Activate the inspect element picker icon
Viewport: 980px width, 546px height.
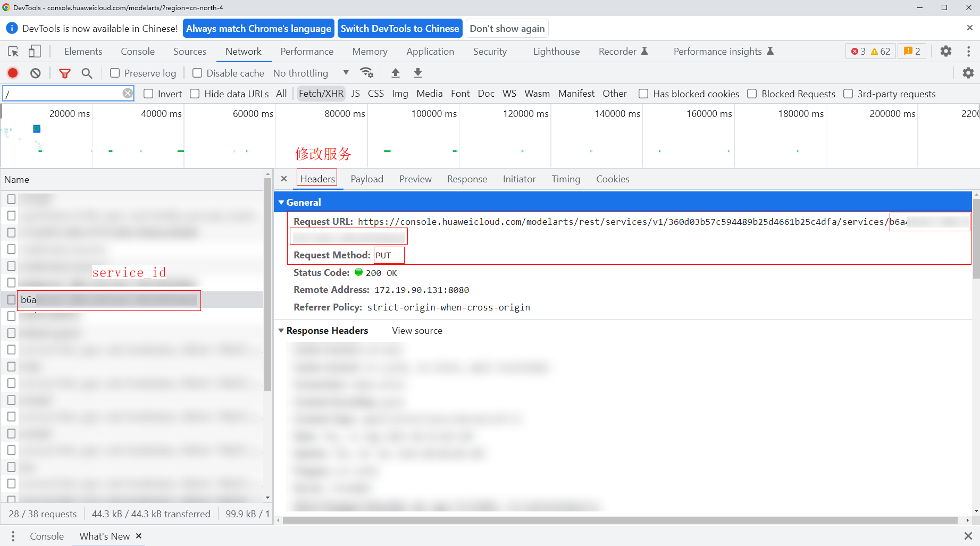tap(13, 52)
